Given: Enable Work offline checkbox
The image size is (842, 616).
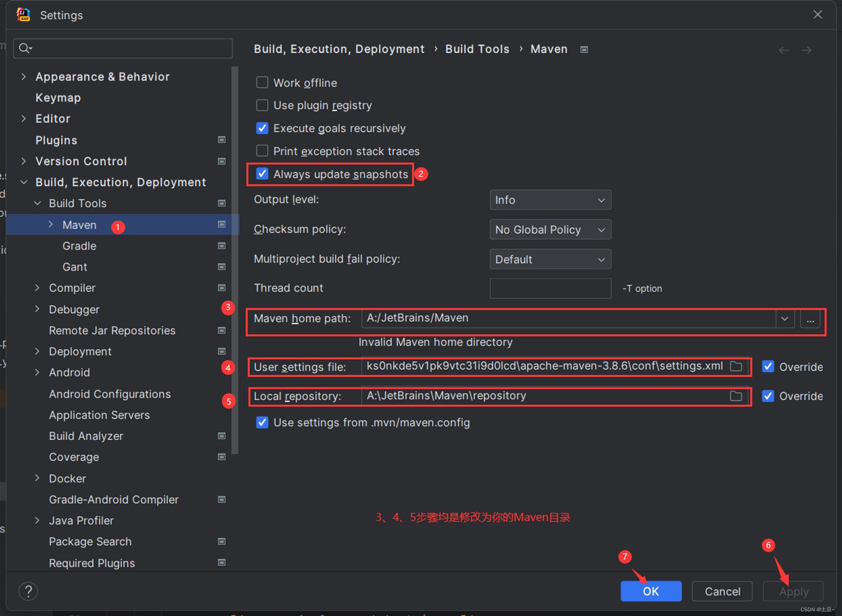Looking at the screenshot, I should tap(262, 82).
